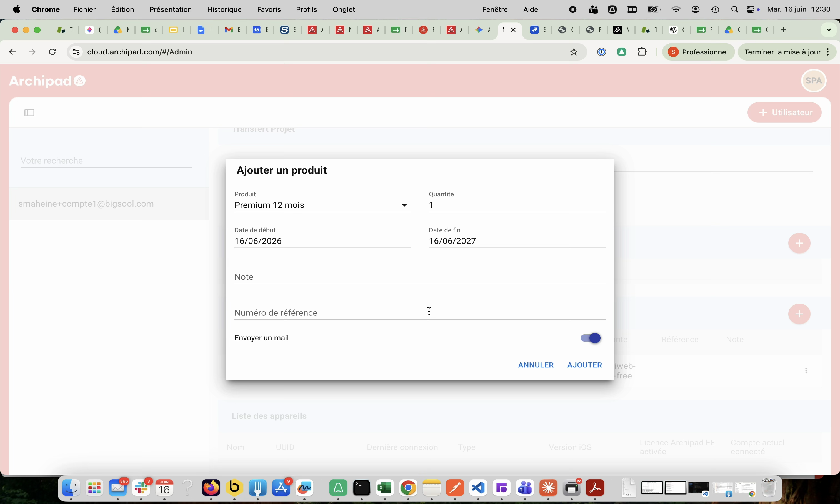The height and width of the screenshot is (504, 840).
Task: Open the Chrome extensions puzzle icon
Action: click(642, 52)
